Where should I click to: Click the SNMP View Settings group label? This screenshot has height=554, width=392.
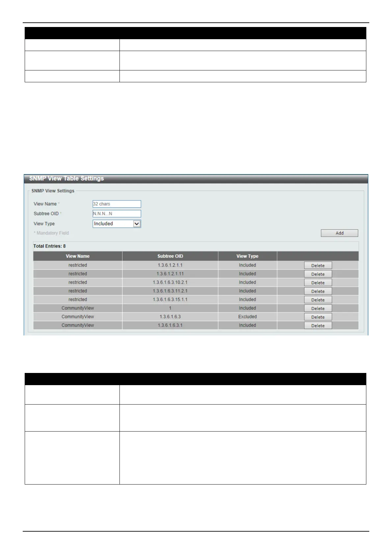53,191
